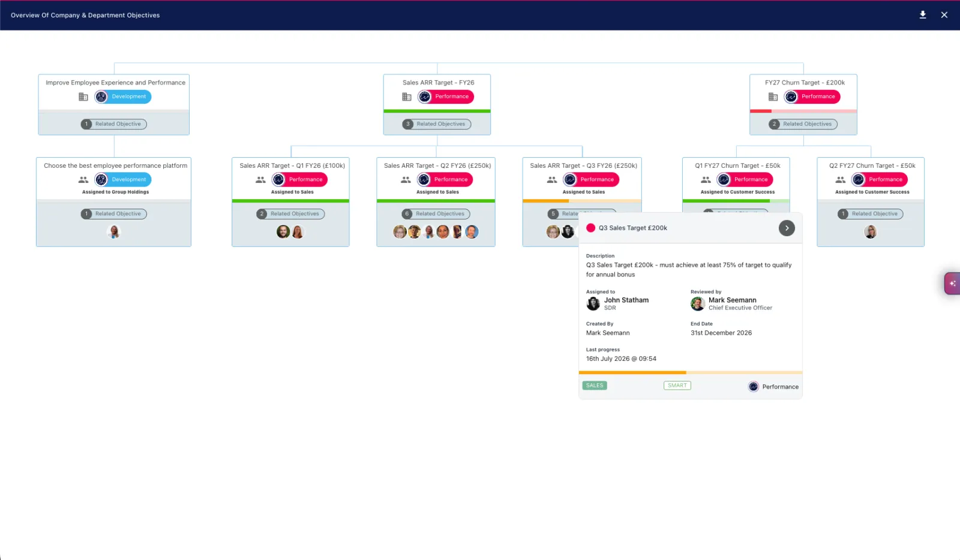This screenshot has width=960, height=560.
Task: Expand 2 Related Objectives under Sales ARR Q1 FY26
Action: [x=290, y=214]
